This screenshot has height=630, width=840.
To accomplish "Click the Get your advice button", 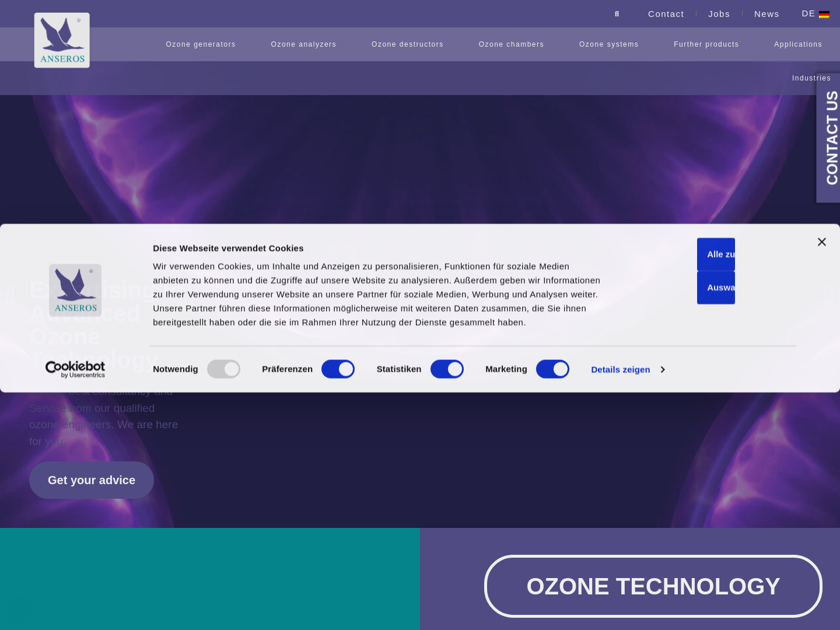I will (92, 480).
